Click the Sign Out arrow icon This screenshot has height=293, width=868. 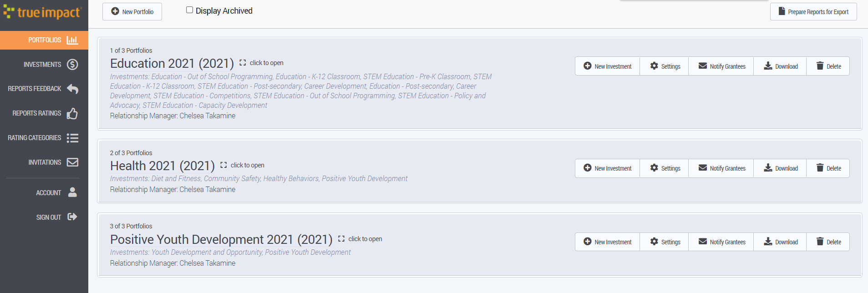[72, 217]
